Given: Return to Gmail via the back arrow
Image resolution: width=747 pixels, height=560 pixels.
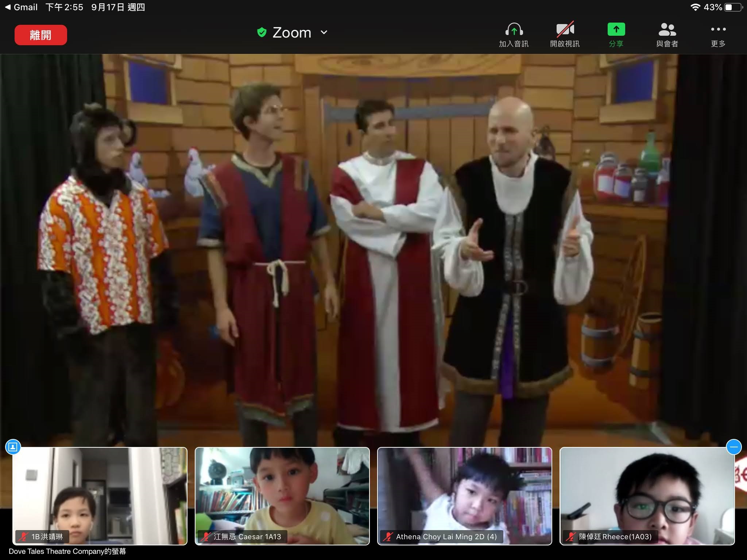Looking at the screenshot, I should pyautogui.click(x=21, y=7).
